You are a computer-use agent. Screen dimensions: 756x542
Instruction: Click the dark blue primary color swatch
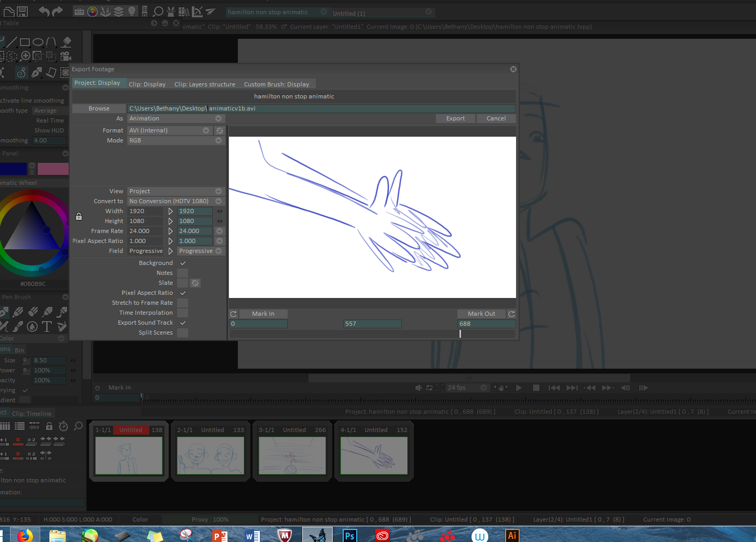[13, 169]
